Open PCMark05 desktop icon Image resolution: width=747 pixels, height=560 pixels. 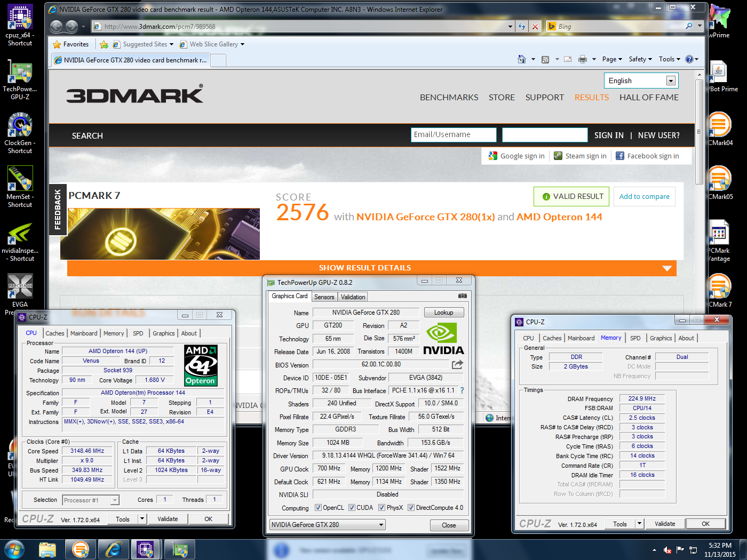[x=720, y=182]
